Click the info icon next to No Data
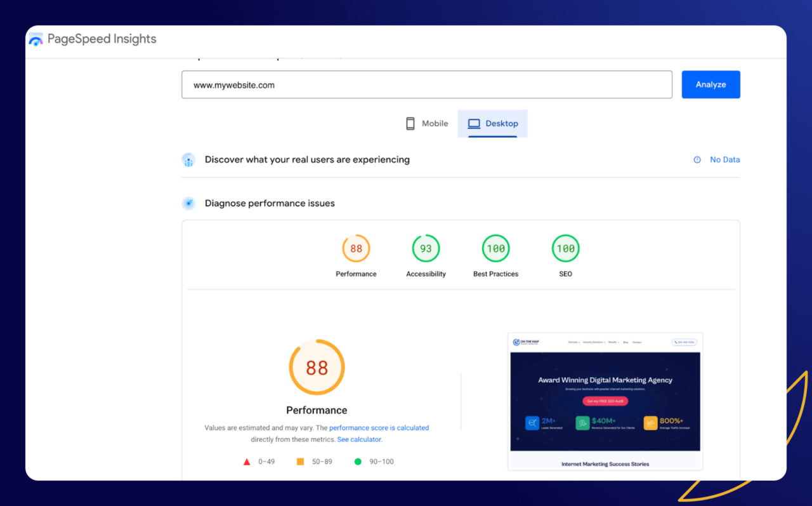The width and height of the screenshot is (812, 506). pyautogui.click(x=697, y=160)
